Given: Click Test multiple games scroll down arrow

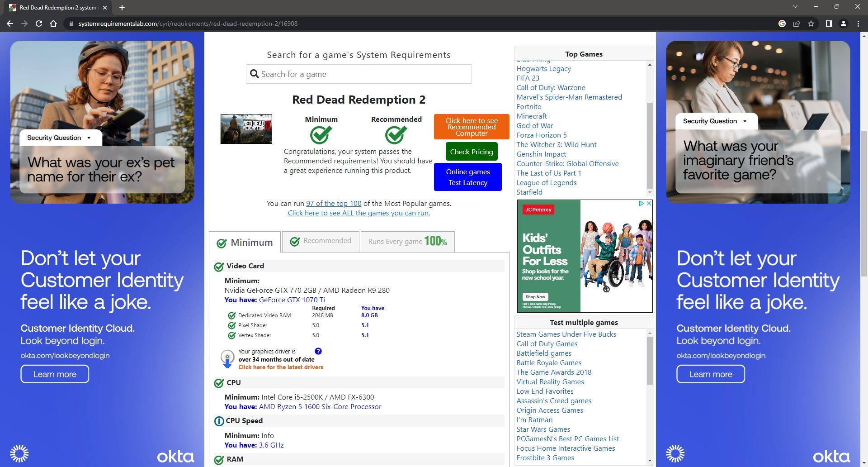Looking at the screenshot, I should (x=650, y=461).
